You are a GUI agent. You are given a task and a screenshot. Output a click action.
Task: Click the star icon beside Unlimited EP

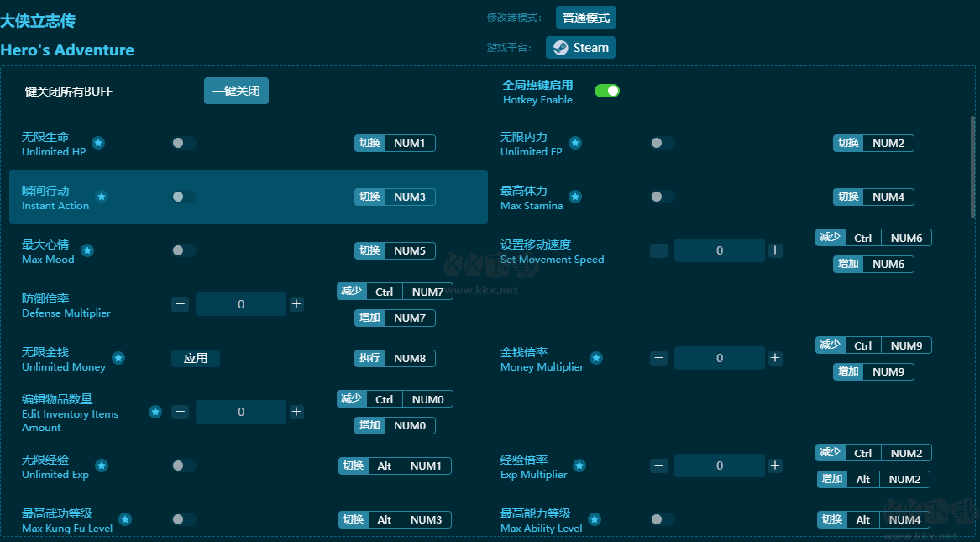coord(575,143)
